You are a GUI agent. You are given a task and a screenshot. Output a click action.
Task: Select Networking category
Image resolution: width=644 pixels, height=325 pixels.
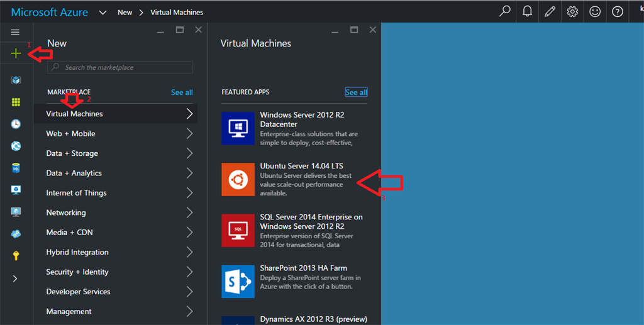click(116, 212)
